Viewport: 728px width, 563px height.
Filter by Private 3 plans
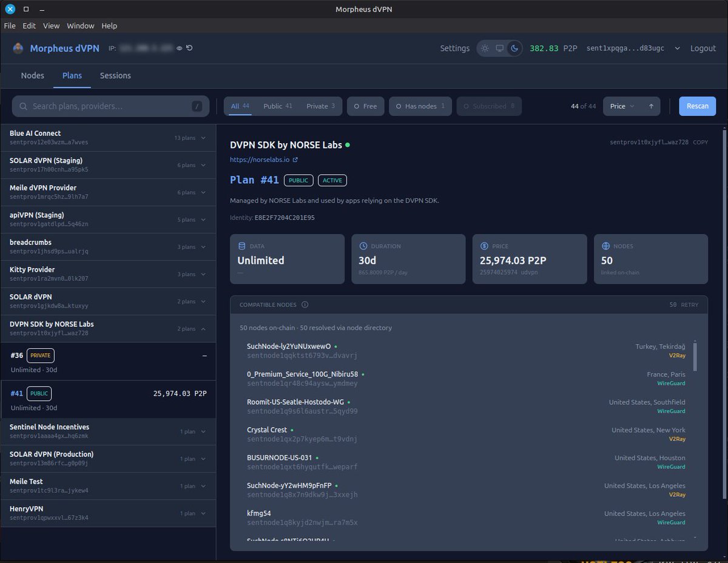(320, 106)
